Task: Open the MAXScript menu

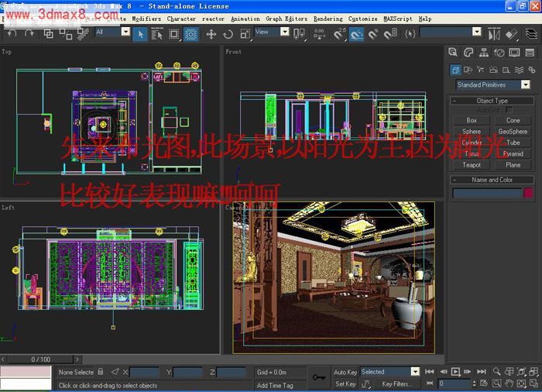Action: [x=397, y=19]
